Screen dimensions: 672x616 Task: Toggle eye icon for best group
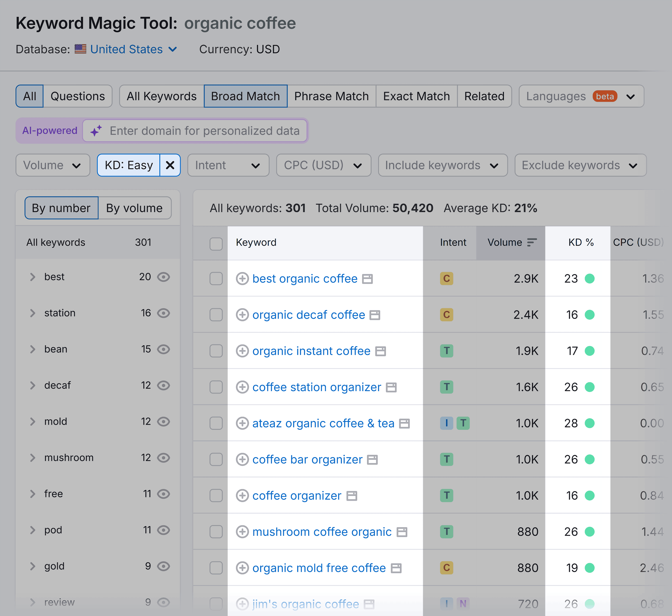(163, 277)
